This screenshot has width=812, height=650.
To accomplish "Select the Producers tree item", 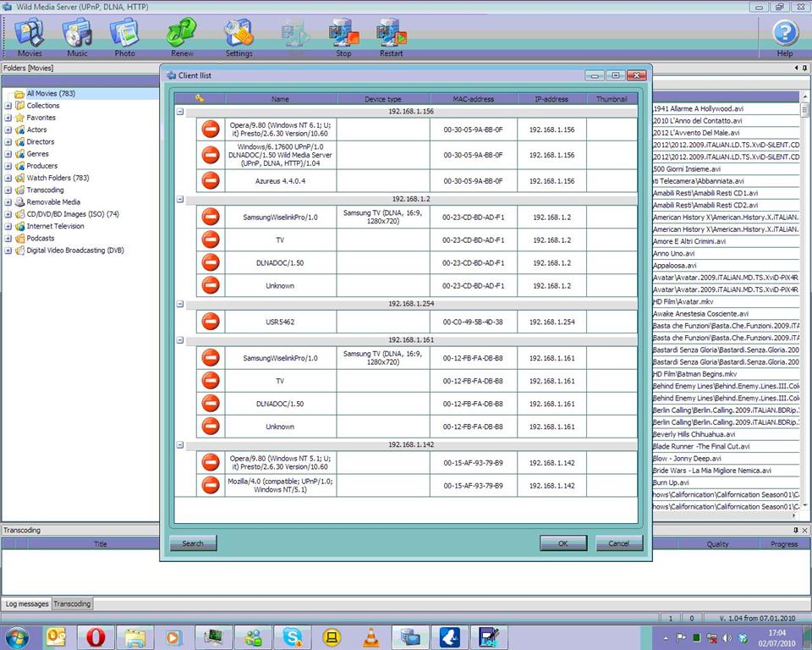I will click(x=42, y=166).
